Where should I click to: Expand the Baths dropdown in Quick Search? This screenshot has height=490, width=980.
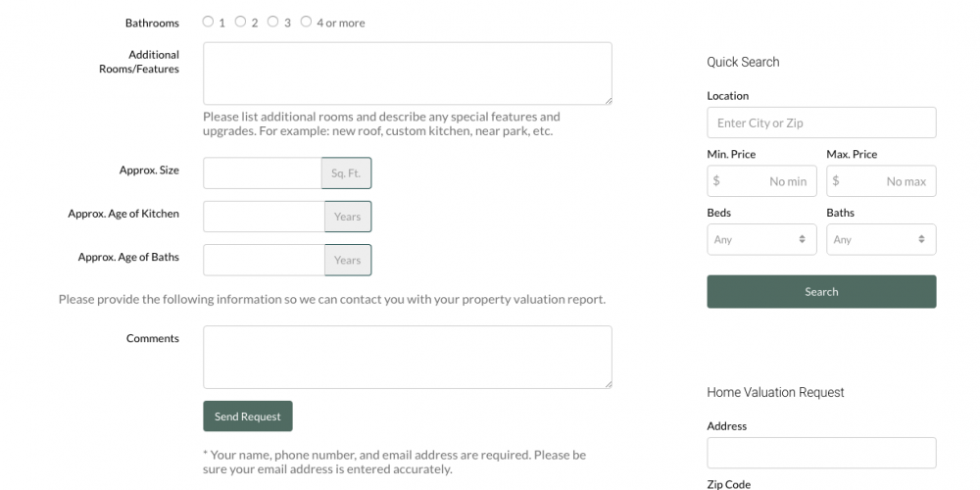tap(881, 239)
